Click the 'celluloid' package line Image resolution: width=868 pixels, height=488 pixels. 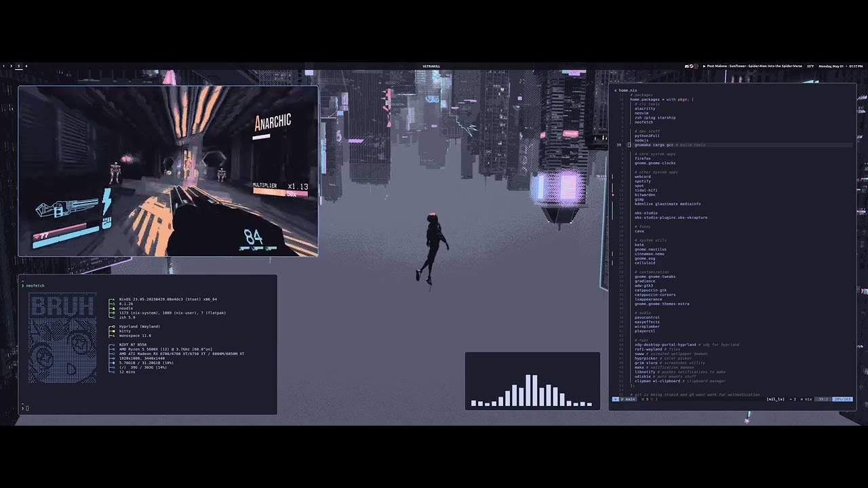pyautogui.click(x=645, y=263)
